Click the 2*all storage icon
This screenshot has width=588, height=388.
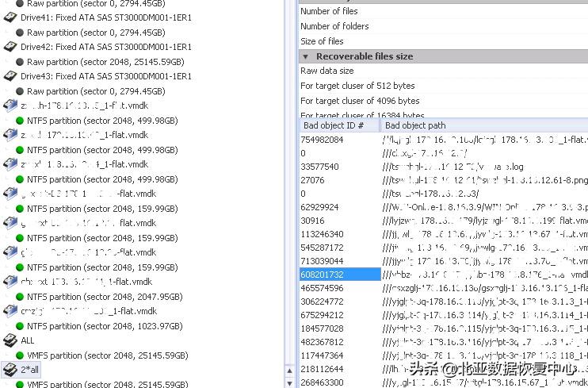(10, 370)
